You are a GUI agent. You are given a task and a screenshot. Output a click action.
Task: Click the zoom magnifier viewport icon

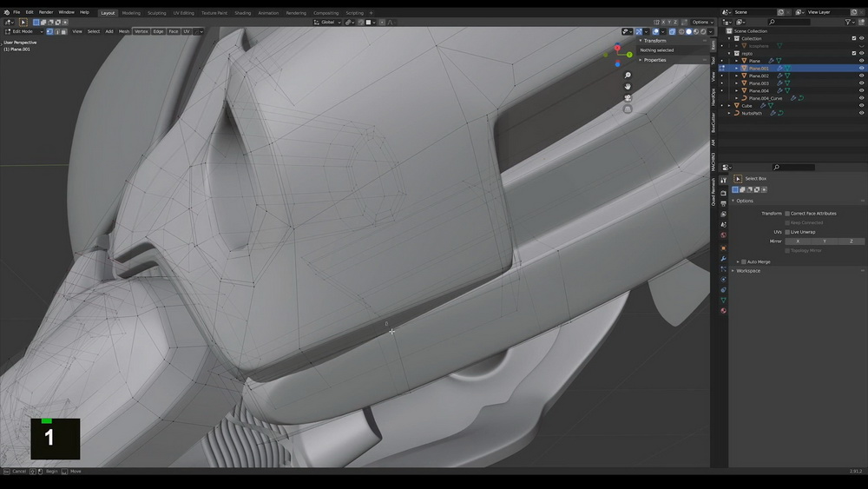tap(628, 76)
